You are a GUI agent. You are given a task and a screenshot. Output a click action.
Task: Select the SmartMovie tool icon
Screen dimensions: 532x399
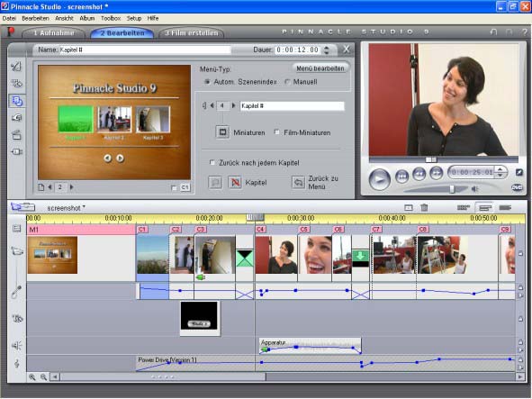coord(16,135)
